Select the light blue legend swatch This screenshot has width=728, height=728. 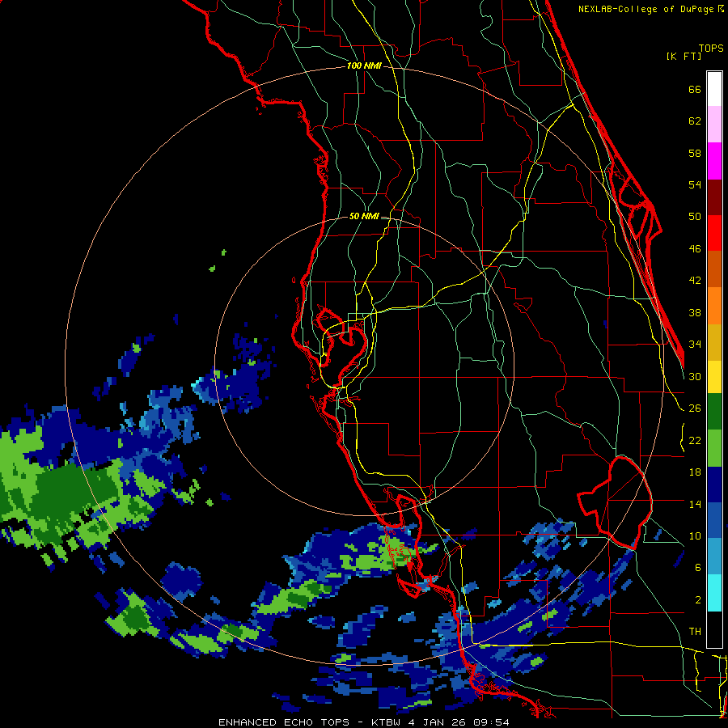click(714, 557)
